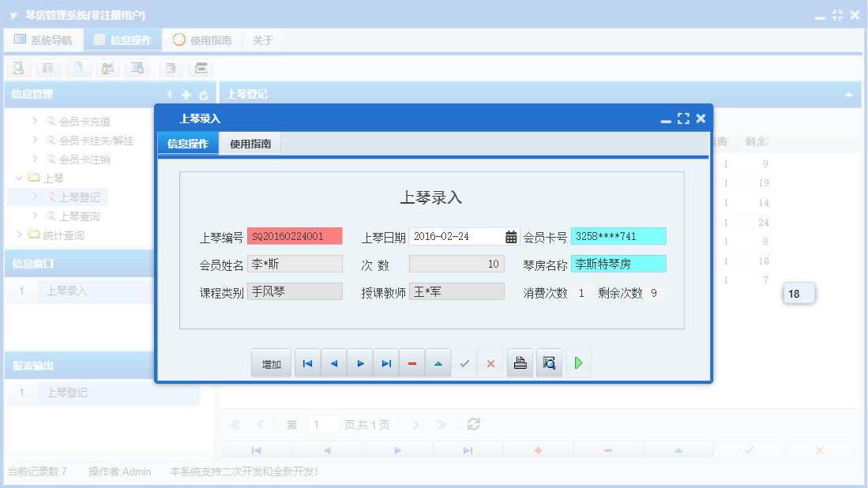Cancel editing with the red X icon

(490, 362)
